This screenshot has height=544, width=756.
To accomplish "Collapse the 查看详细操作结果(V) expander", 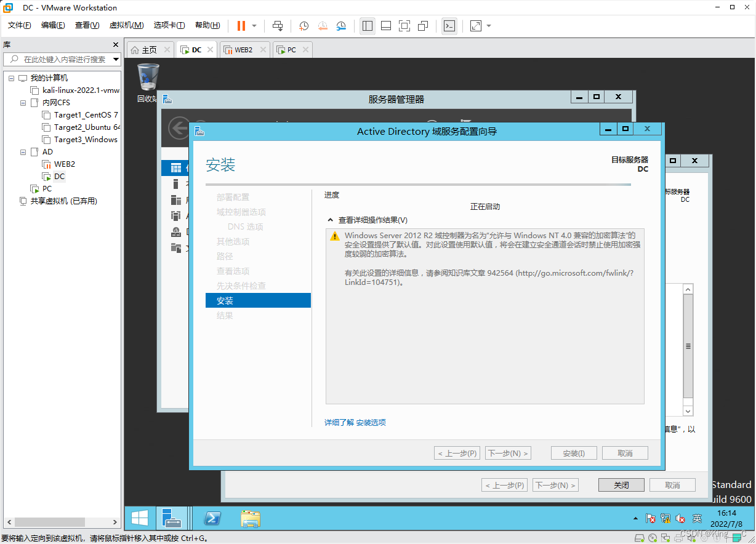I will pyautogui.click(x=330, y=220).
